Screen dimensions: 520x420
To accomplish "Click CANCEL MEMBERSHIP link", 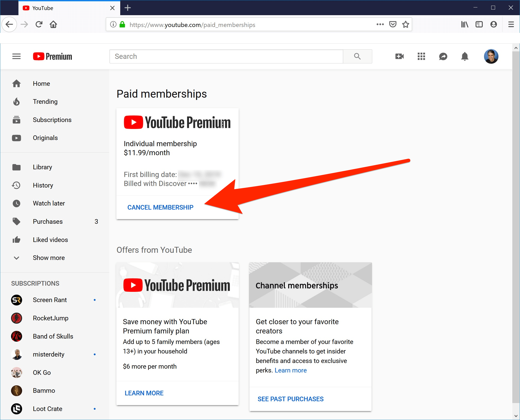I will (160, 207).
